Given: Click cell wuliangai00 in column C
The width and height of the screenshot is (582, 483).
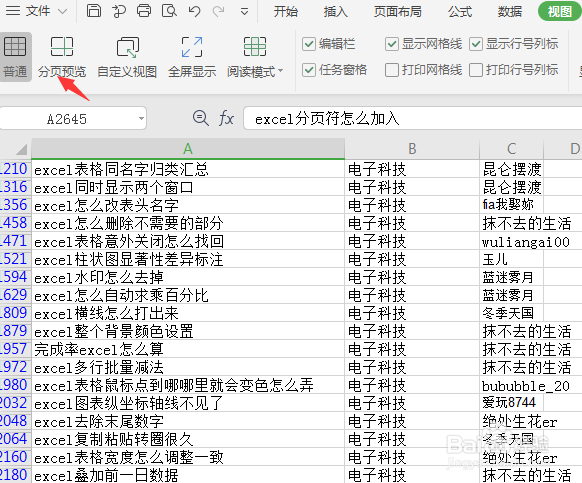Looking at the screenshot, I should [511, 241].
